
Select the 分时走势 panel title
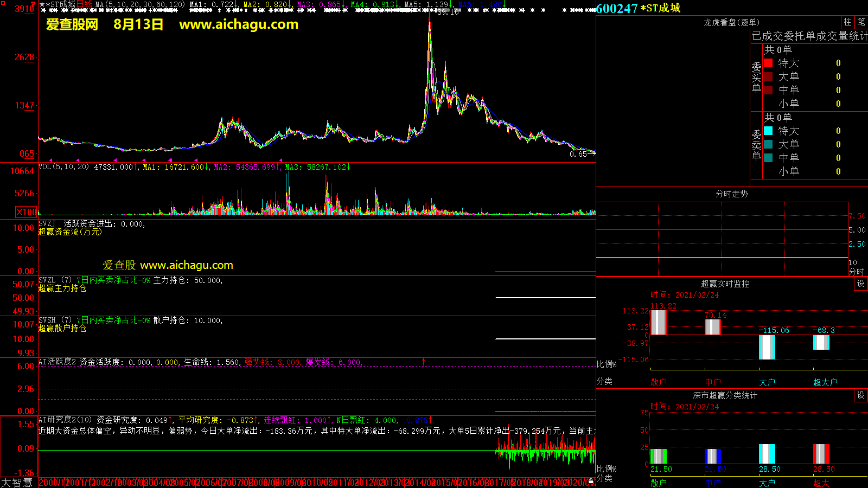click(731, 194)
